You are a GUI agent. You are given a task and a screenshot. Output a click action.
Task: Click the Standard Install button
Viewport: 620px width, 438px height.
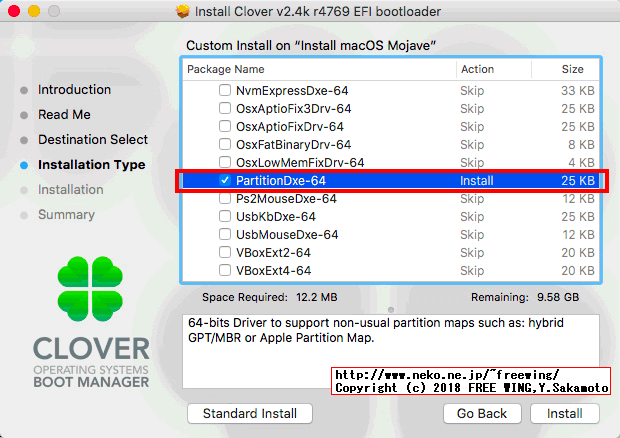pyautogui.click(x=250, y=413)
